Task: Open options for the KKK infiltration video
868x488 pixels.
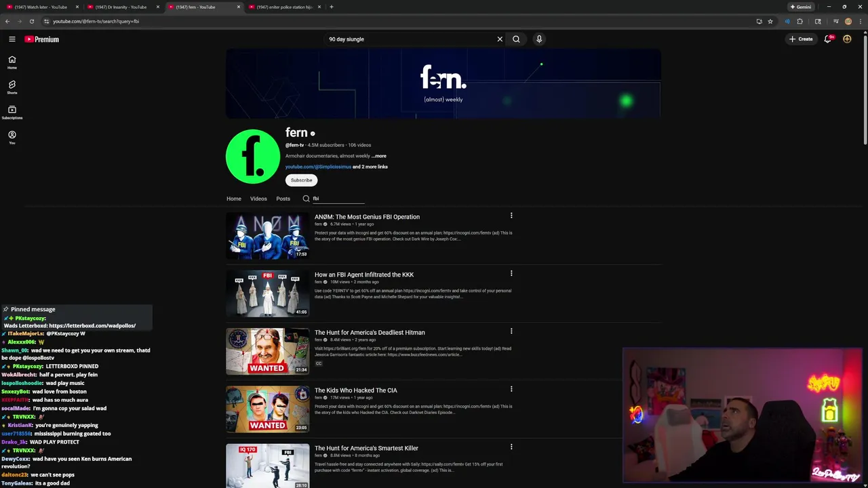Action: point(511,273)
